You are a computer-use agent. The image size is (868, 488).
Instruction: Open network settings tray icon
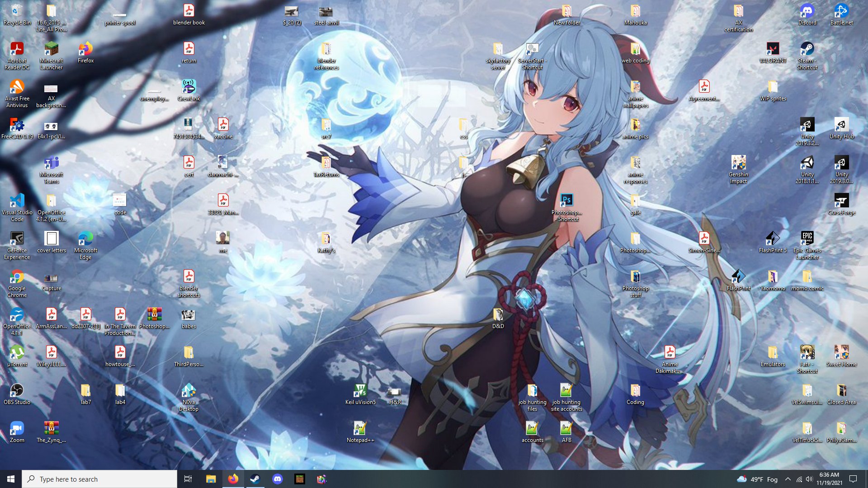(799, 479)
